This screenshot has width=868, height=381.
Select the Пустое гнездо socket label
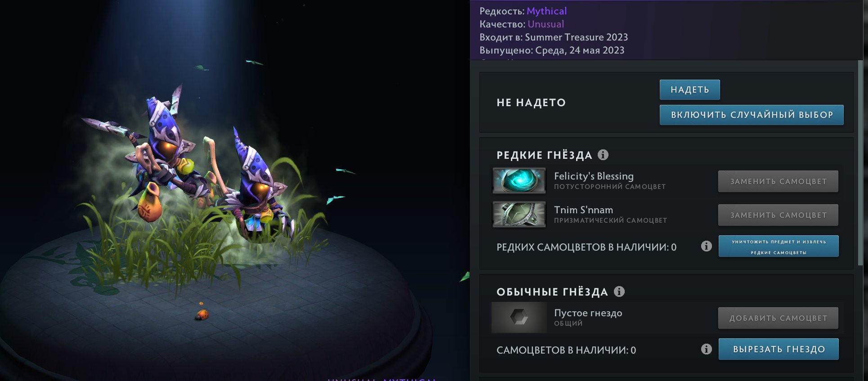click(x=588, y=313)
